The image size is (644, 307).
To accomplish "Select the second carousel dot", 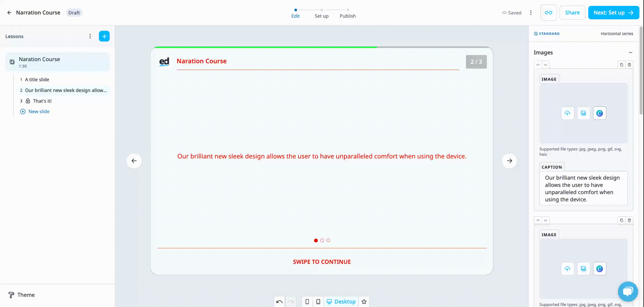I will (322, 240).
